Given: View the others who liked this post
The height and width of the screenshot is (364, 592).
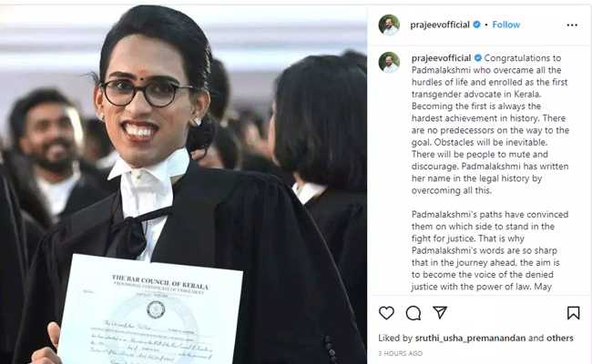Looking at the screenshot, I should tap(560, 338).
